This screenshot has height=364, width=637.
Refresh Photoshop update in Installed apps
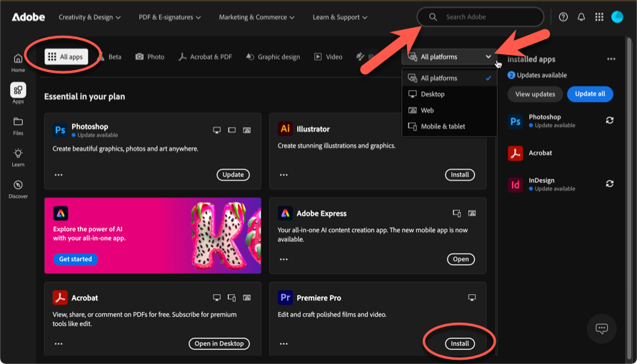click(x=609, y=120)
